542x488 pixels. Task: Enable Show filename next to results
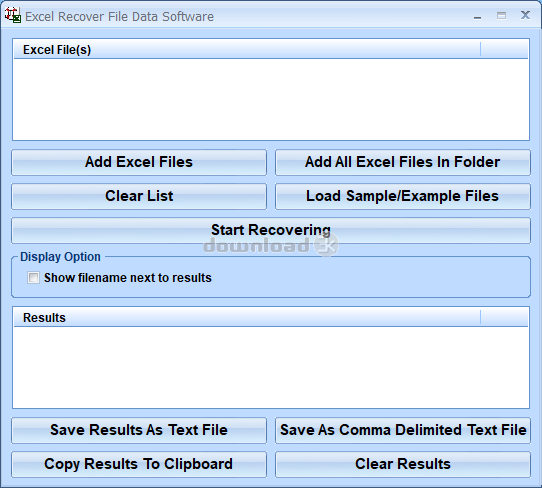[x=34, y=278]
